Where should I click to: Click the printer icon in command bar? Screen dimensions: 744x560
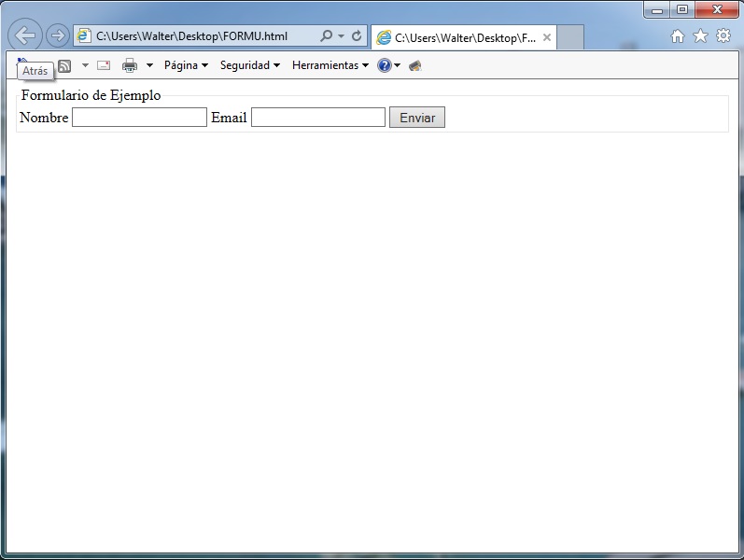point(130,65)
